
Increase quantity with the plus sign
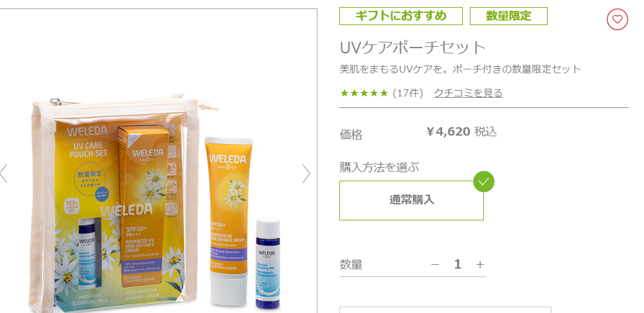pyautogui.click(x=479, y=264)
